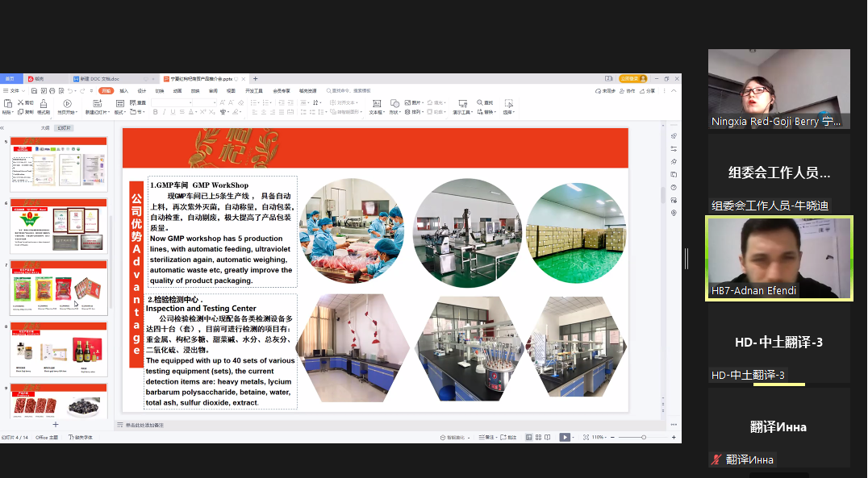Start slideshow from current slide play icon

click(67, 103)
